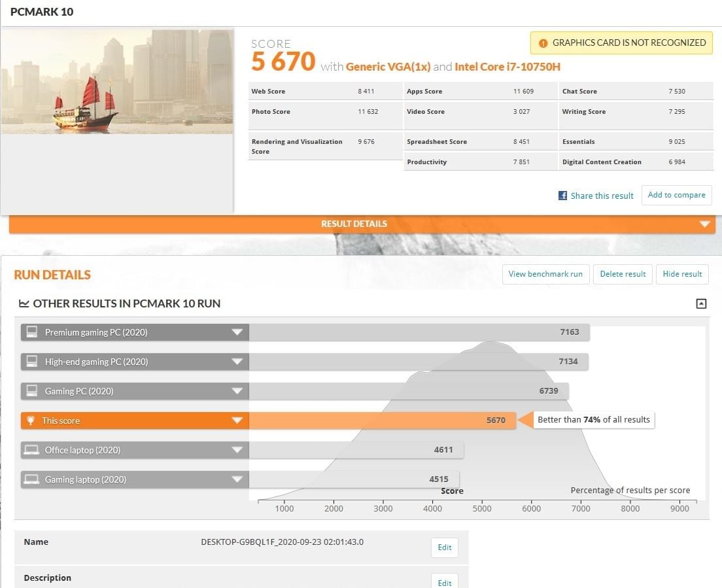The width and height of the screenshot is (722, 588).
Task: Click the laptop icon for Gaming laptop (2020)
Action: point(32,479)
